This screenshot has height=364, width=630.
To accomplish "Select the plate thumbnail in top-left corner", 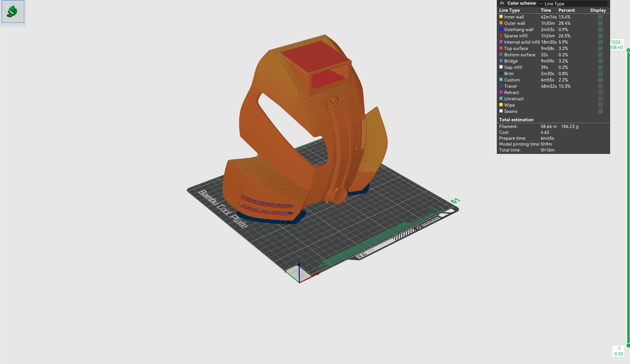I will (x=12, y=11).
